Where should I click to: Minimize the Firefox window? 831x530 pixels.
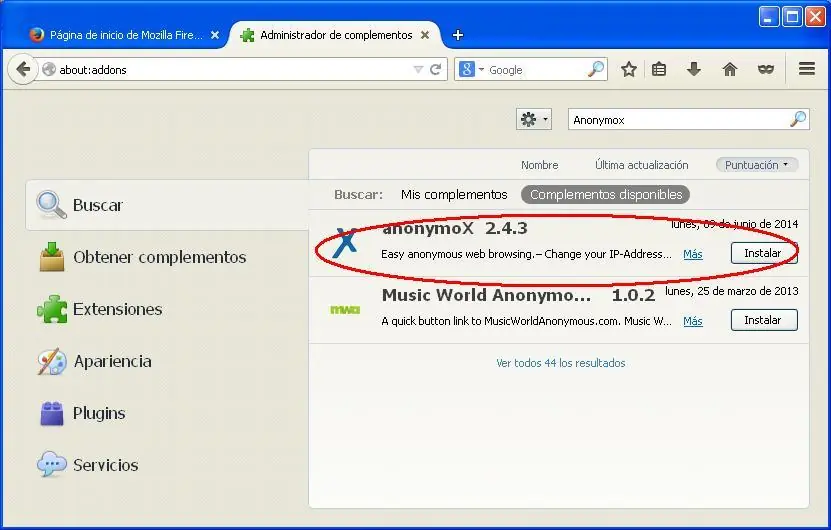click(768, 17)
